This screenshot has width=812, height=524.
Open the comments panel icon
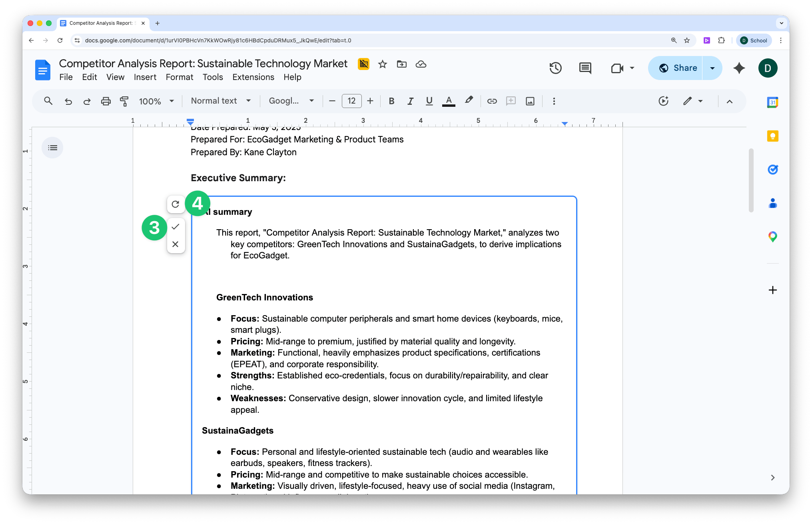(x=585, y=68)
